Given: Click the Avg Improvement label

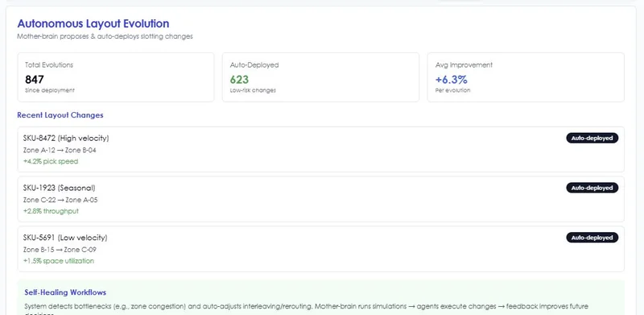Looking at the screenshot, I should coord(464,65).
